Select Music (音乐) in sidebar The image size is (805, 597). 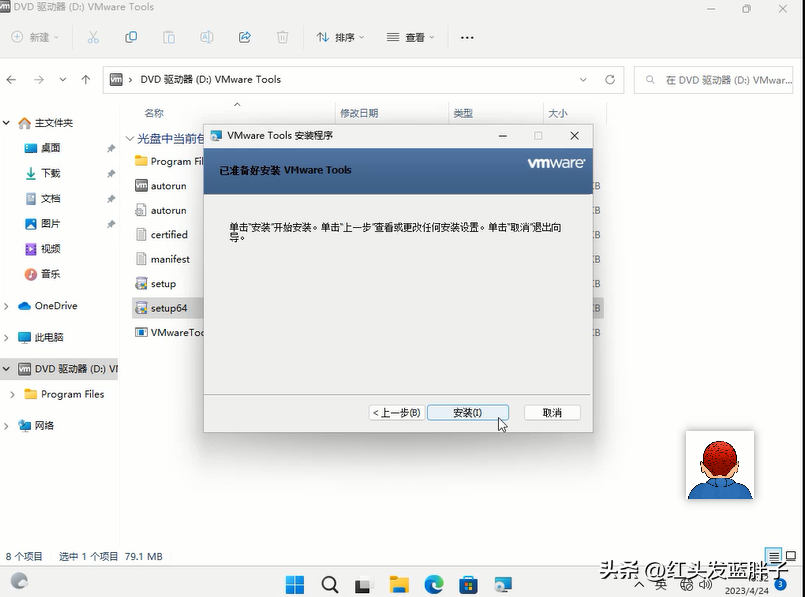tap(50, 274)
